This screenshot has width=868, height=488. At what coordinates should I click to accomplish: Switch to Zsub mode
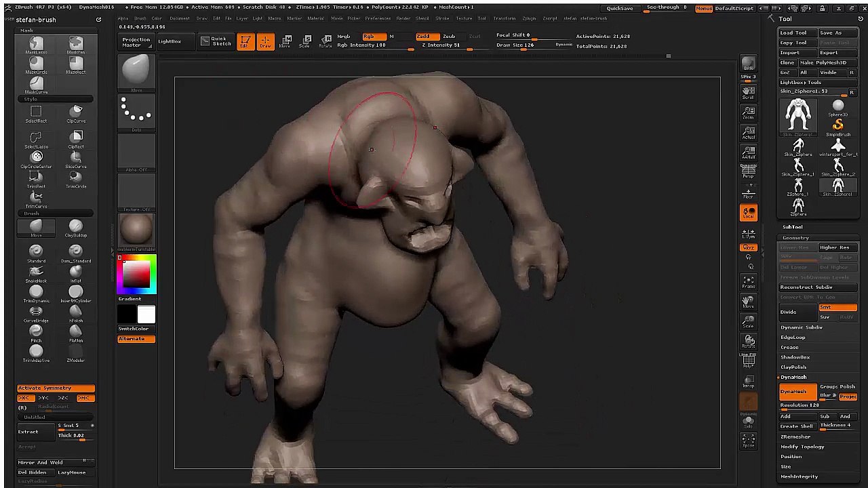[449, 36]
